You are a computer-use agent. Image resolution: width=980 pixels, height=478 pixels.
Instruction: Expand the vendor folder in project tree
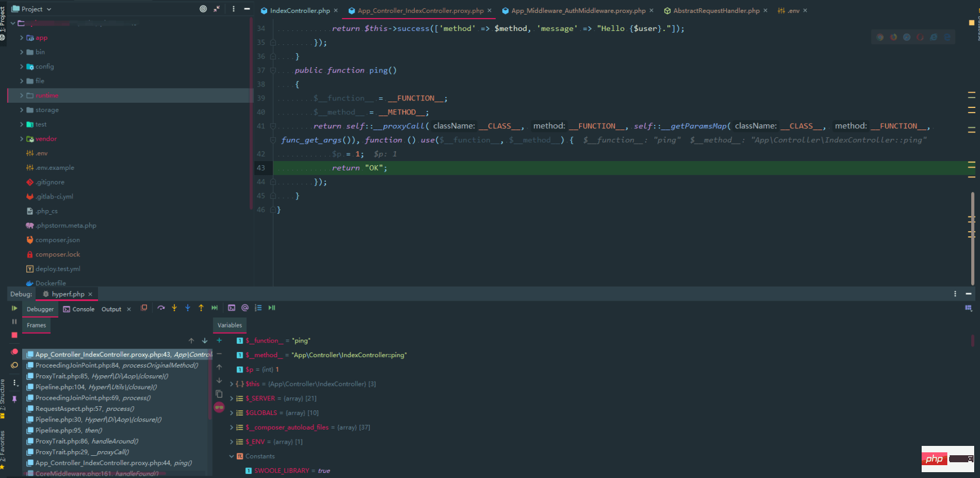[22, 139]
